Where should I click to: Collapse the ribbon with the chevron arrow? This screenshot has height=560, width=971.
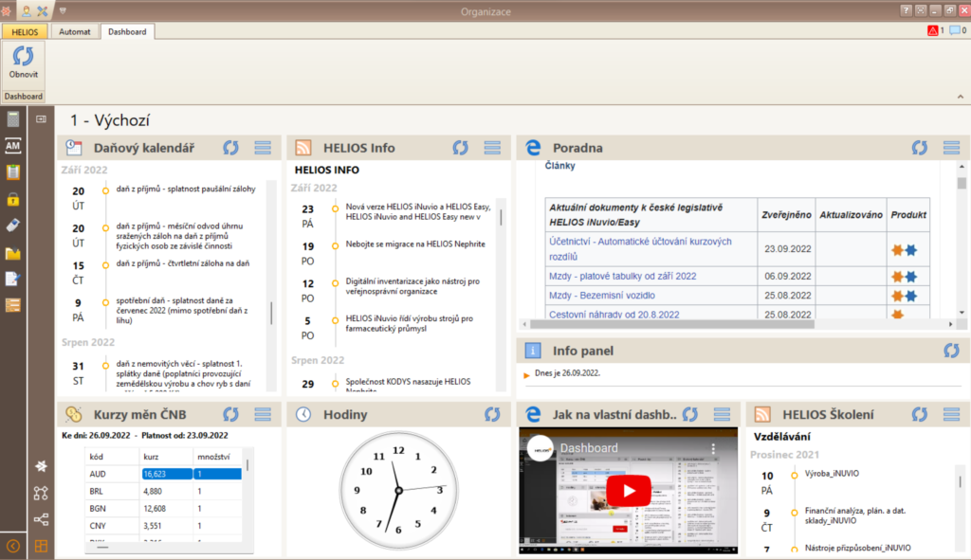(x=961, y=97)
